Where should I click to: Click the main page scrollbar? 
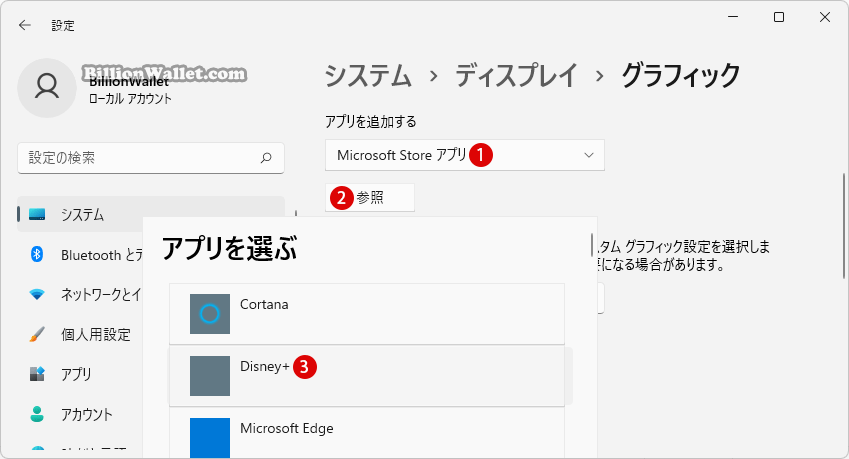tap(844, 226)
